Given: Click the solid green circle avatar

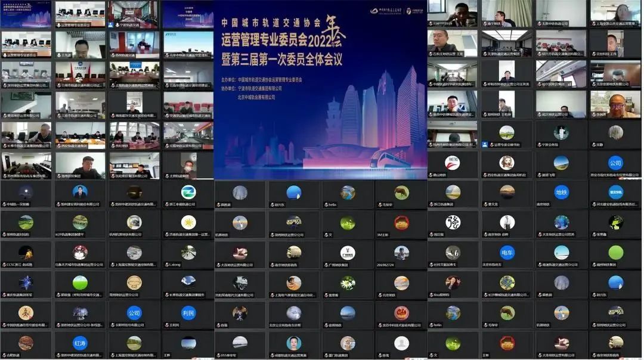Looking at the screenshot, I should 615,253.
